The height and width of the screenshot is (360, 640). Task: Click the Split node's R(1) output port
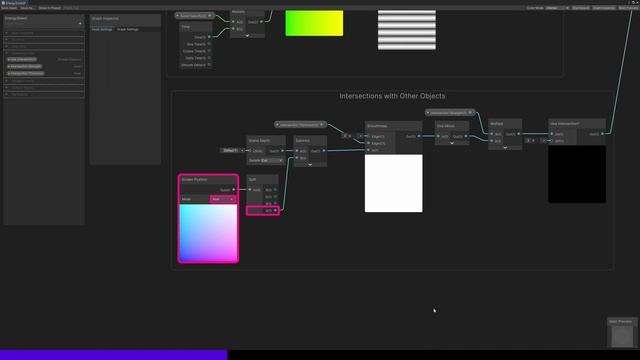coord(276,190)
